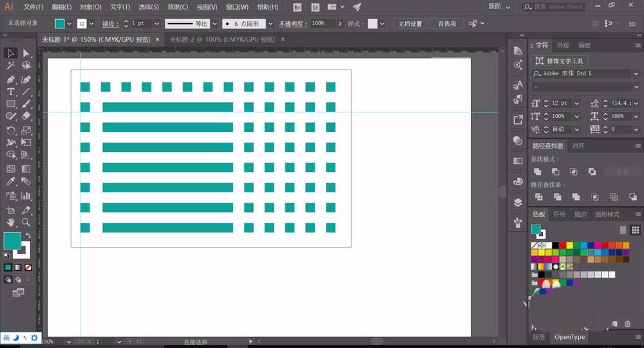Open fill color dropdown in control bar
Image resolution: width=644 pixels, height=348 pixels.
point(70,24)
